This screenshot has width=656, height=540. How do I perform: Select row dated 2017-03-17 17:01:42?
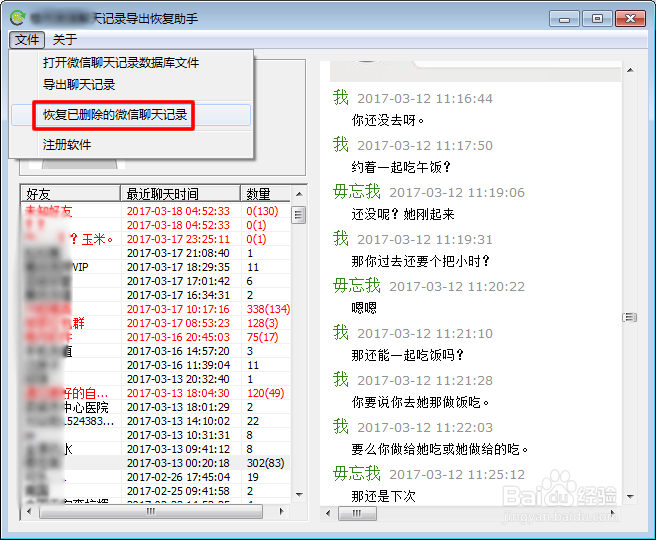point(156,281)
